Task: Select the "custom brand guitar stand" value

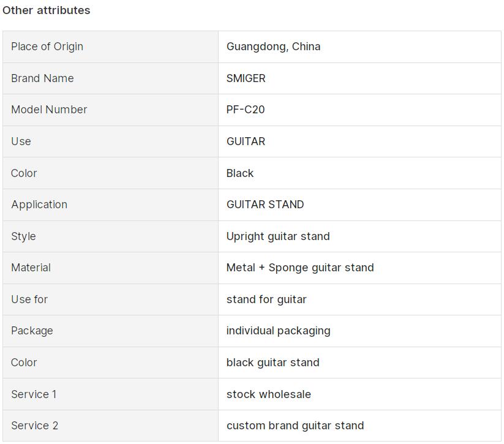Action: point(295,426)
